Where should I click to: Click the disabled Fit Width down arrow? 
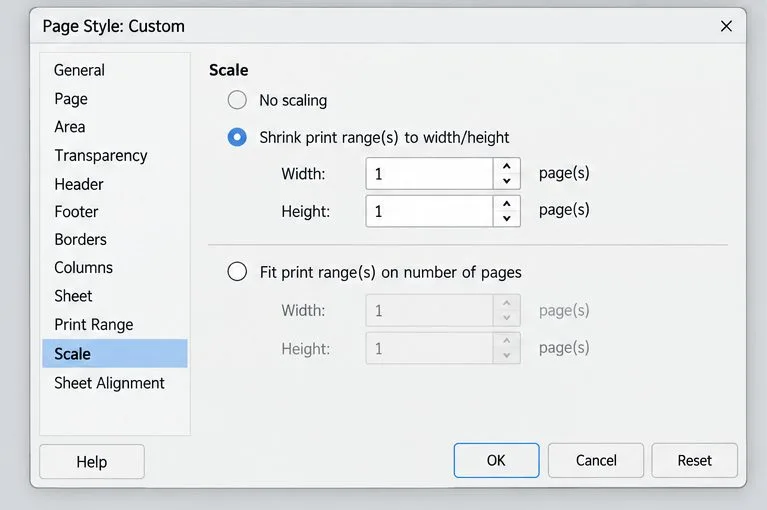click(507, 318)
